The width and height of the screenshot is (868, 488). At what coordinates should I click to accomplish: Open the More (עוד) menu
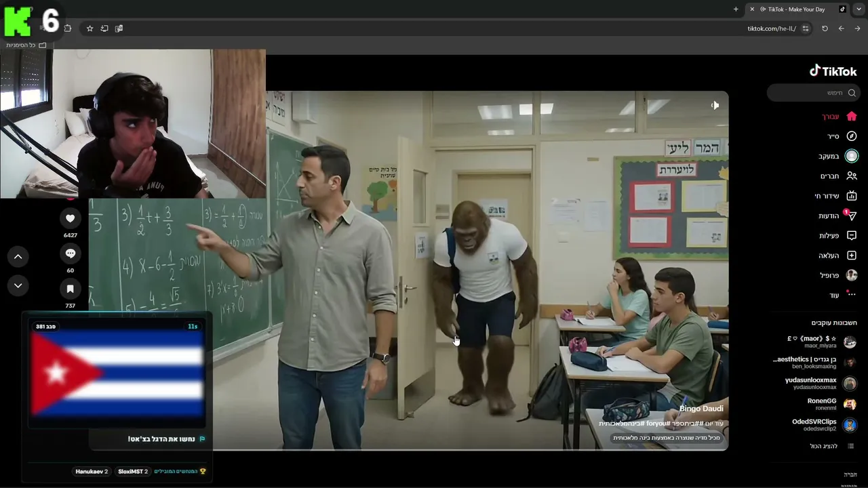pos(843,295)
